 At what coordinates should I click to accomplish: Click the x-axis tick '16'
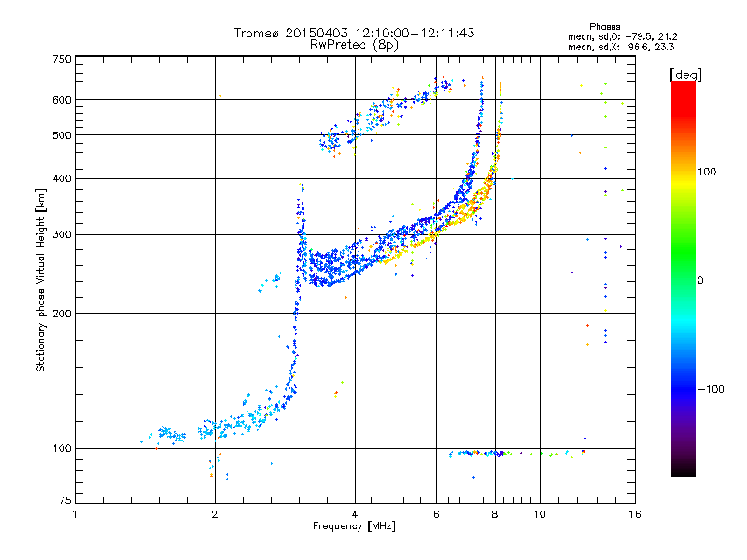635,514
